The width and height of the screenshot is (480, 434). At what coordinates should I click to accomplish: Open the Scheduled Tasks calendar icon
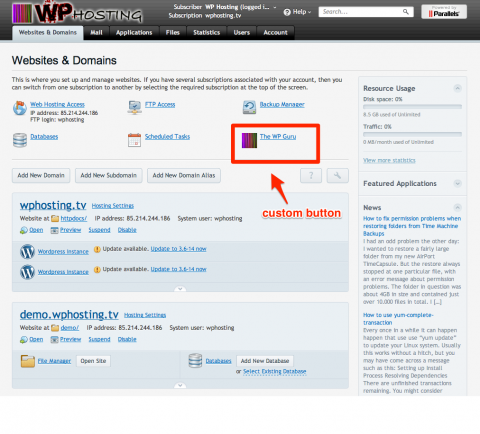point(134,140)
